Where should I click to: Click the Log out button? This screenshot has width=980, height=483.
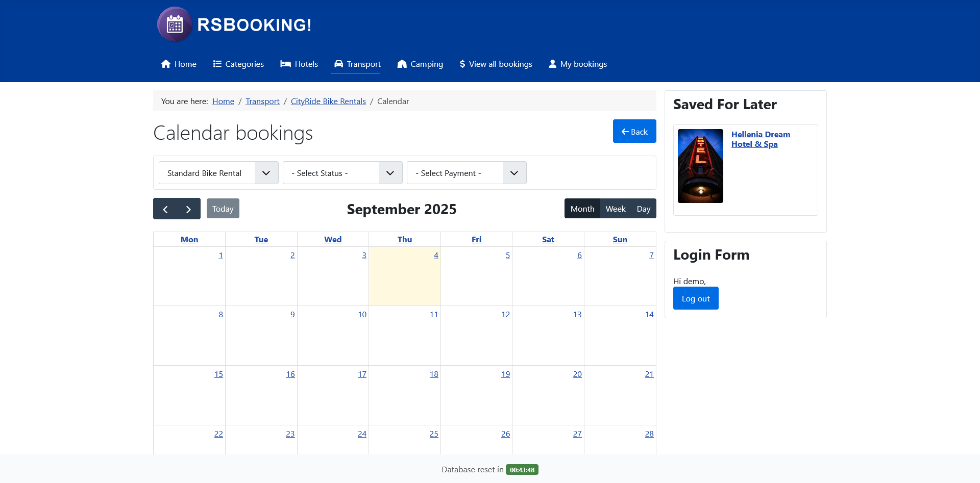pyautogui.click(x=696, y=298)
